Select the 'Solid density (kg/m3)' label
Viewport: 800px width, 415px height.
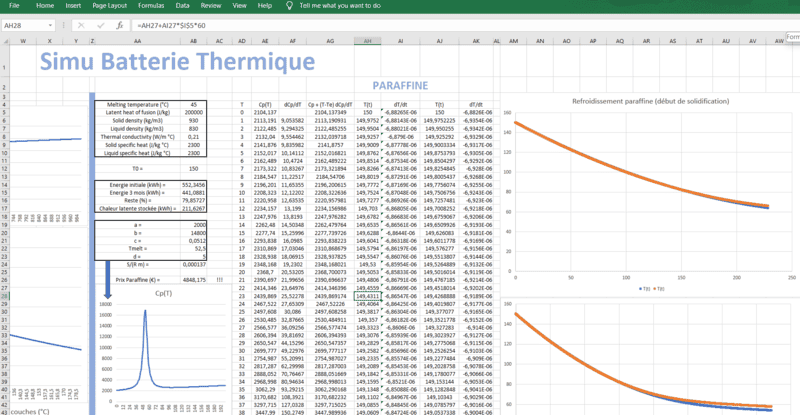coord(138,120)
